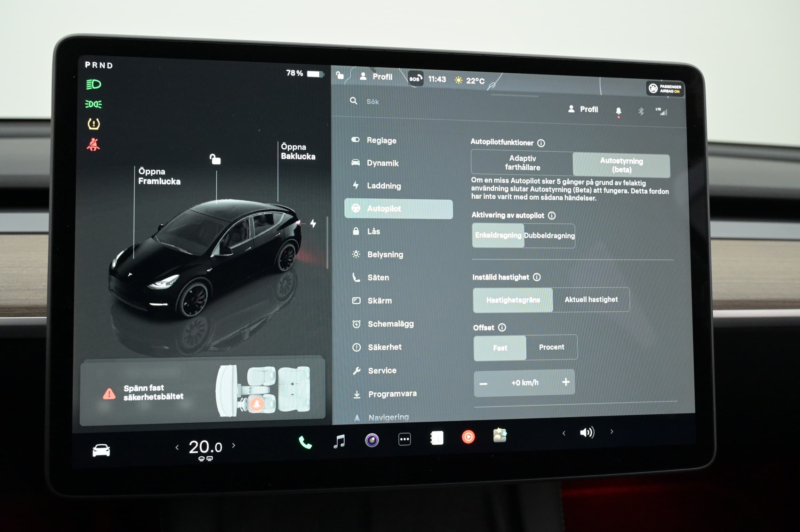Screen dimensions: 800x532
Task: Tap Öppna Framlucka to open frunk
Action: click(159, 177)
